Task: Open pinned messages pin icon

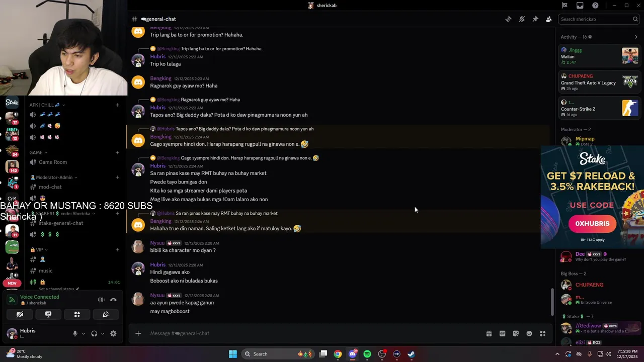Action: (535, 19)
